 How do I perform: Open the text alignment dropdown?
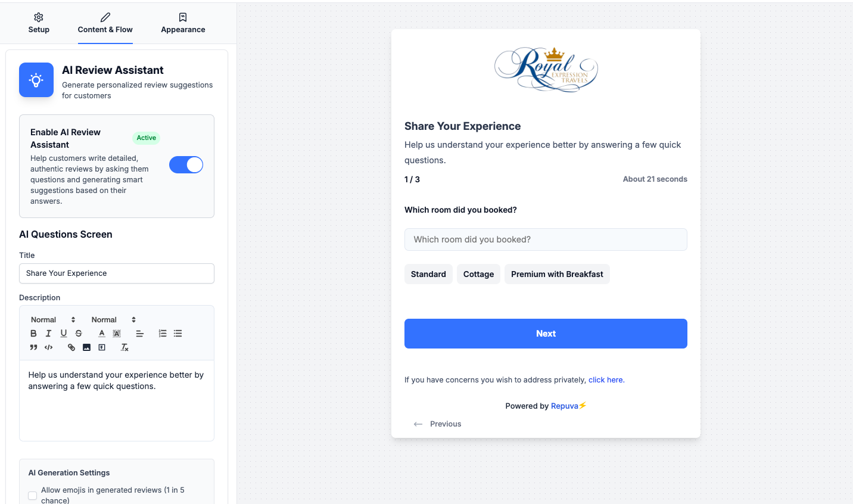pyautogui.click(x=140, y=334)
